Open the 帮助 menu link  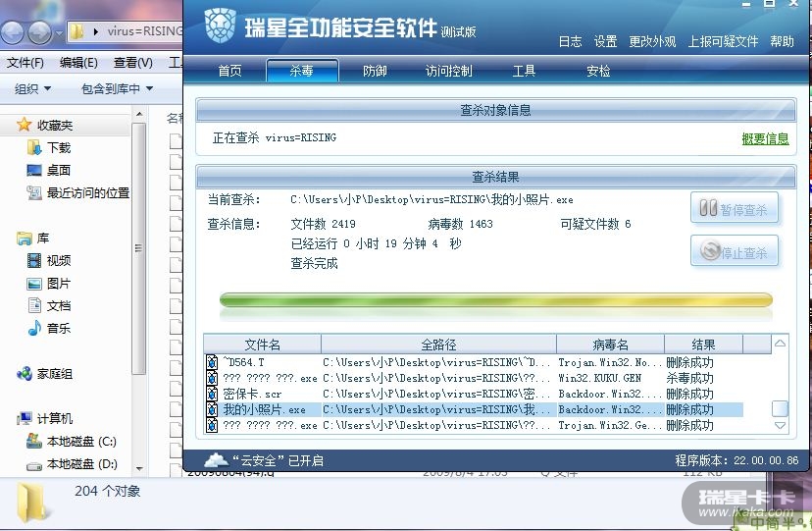(x=782, y=41)
